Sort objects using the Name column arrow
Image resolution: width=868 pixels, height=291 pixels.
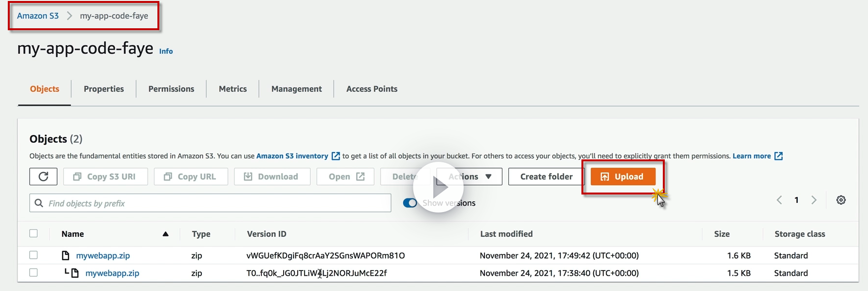tap(166, 234)
